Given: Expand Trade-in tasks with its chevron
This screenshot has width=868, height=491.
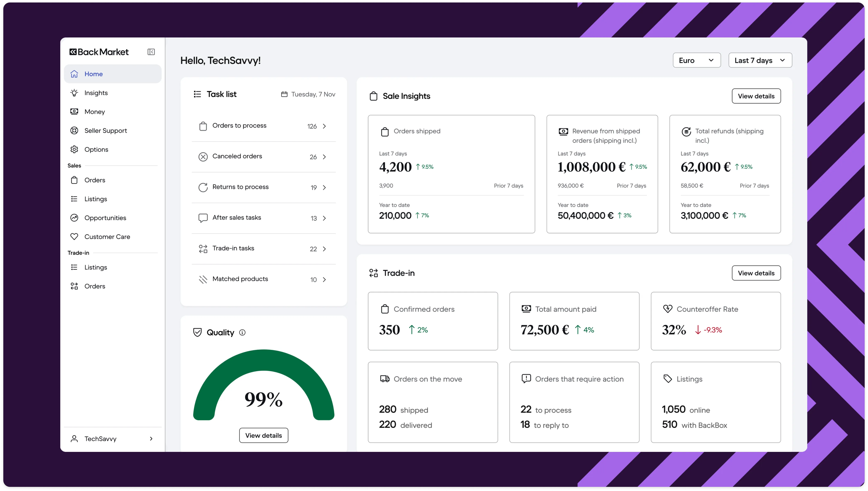Looking at the screenshot, I should point(324,249).
